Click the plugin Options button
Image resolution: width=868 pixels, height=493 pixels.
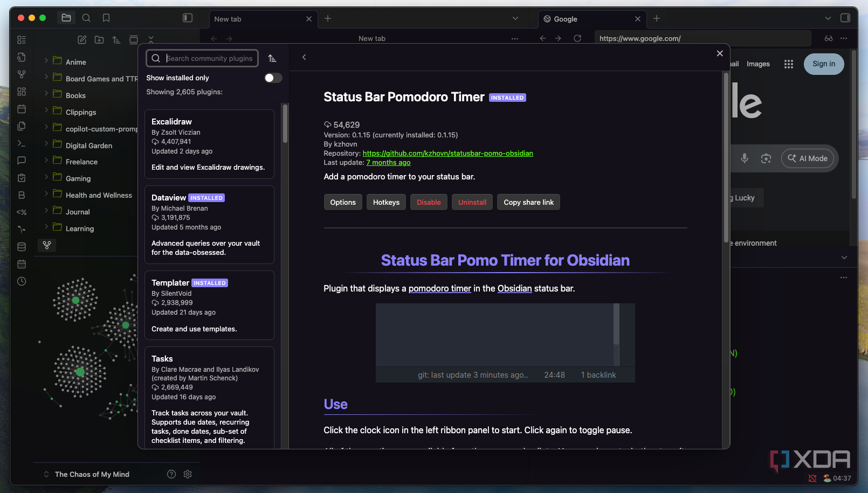pos(343,202)
